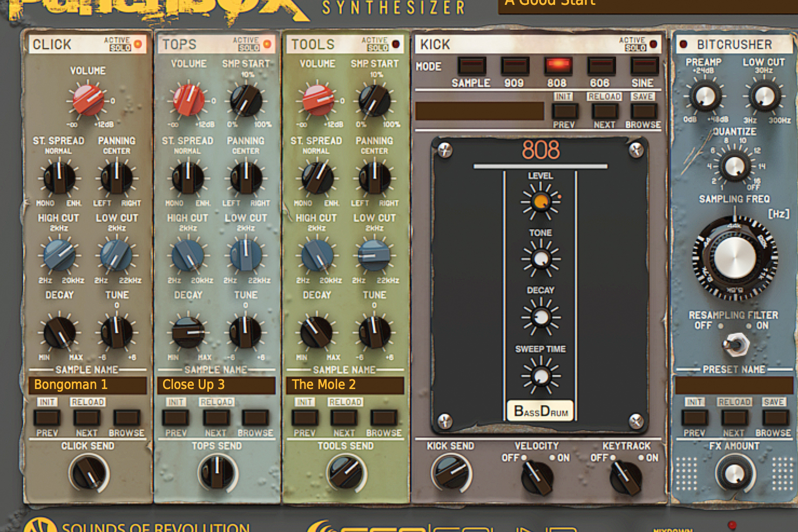798x532 pixels.
Task: Toggle the CLICK module active LED
Action: (x=138, y=44)
